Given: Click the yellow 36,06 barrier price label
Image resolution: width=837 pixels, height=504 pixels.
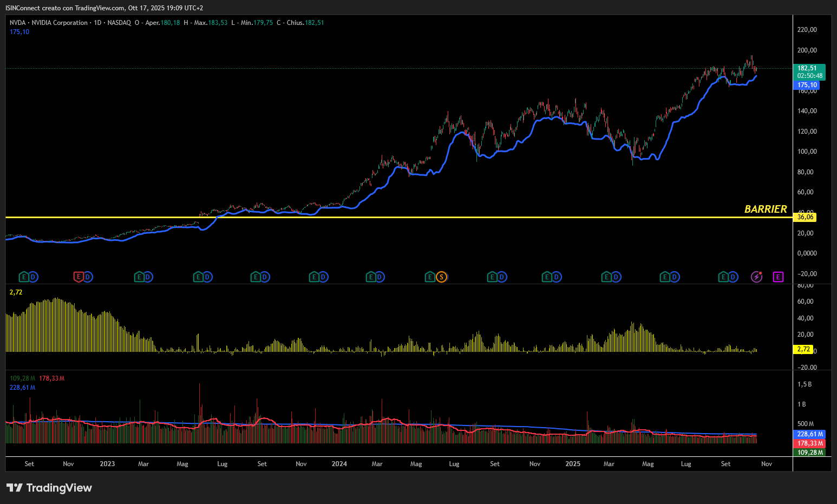Looking at the screenshot, I should 805,217.
